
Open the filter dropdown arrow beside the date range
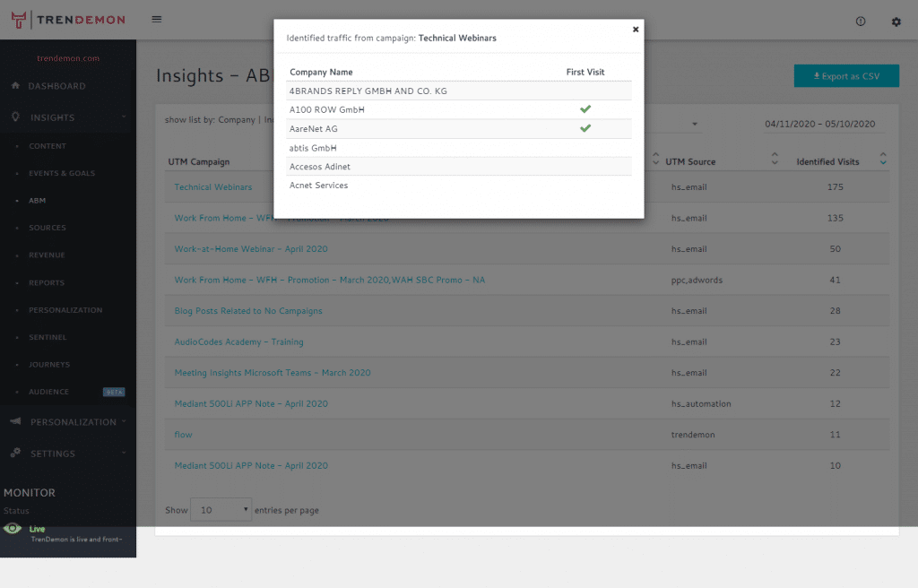(695, 125)
